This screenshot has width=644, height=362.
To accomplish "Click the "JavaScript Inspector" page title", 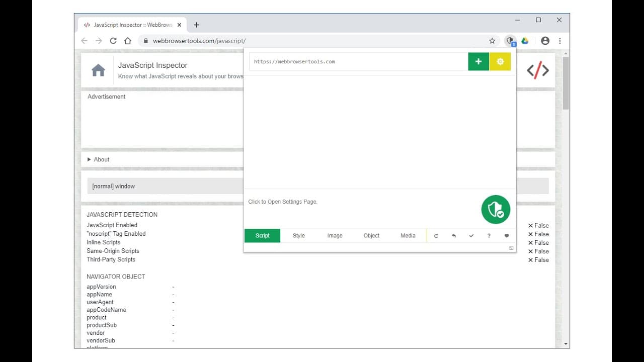I will 153,65.
